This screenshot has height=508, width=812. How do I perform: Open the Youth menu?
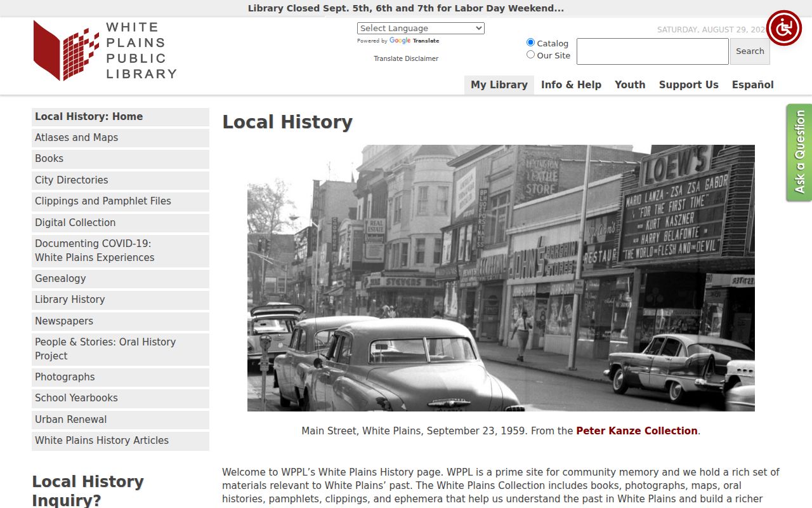point(630,84)
